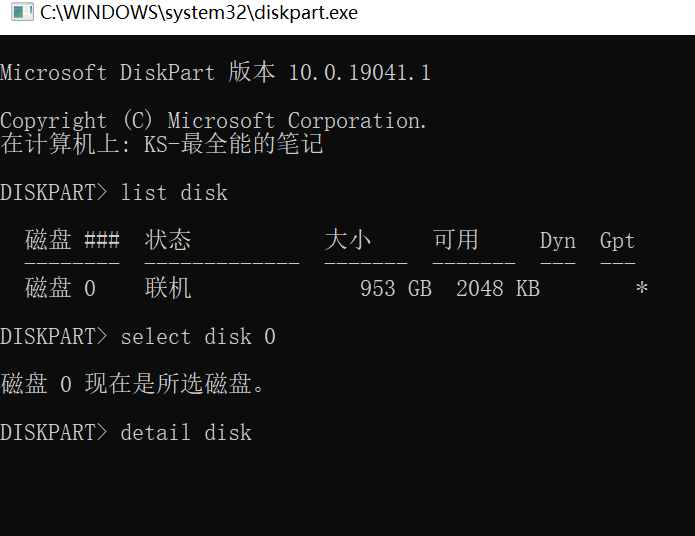
Task: Click the Gpt asterisk marker
Action: tap(641, 288)
